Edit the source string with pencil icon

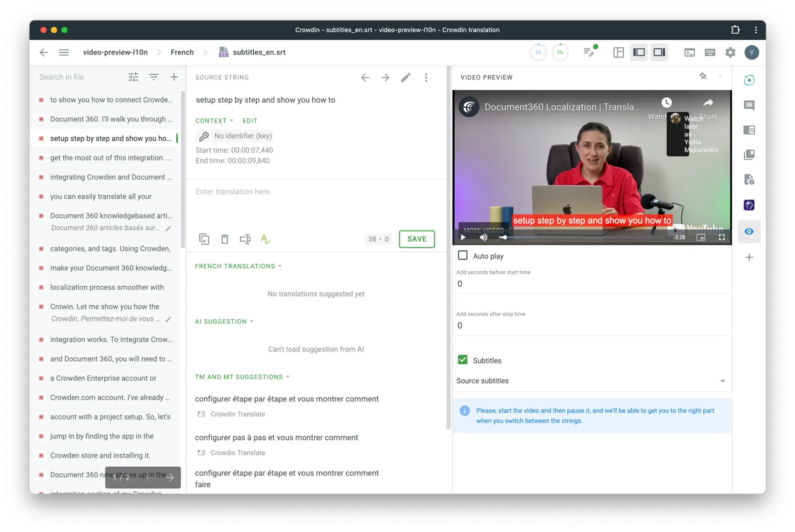(x=405, y=77)
